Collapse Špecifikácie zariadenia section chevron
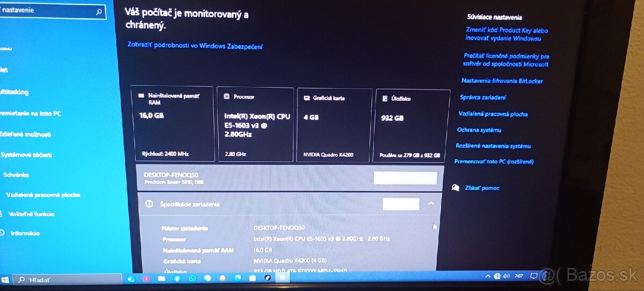This screenshot has height=291, width=644. (431, 203)
